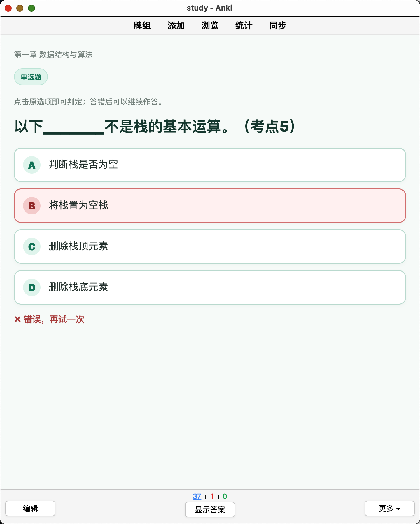Click the 显示答案 button
This screenshot has width=420, height=524.
tap(210, 509)
